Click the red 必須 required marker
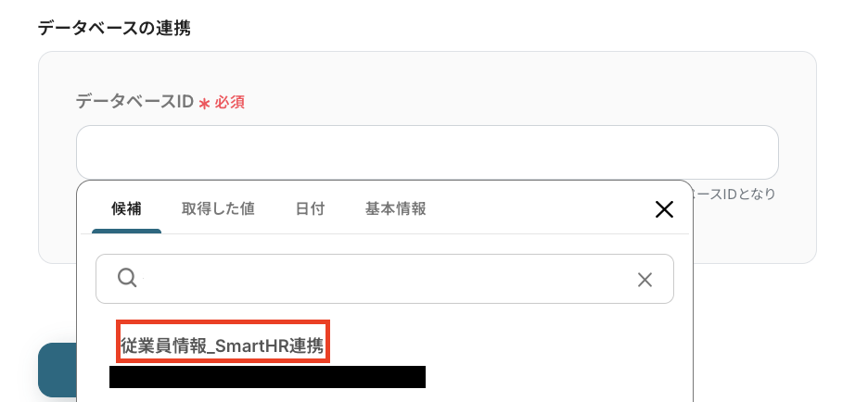868x402 pixels. 230,103
